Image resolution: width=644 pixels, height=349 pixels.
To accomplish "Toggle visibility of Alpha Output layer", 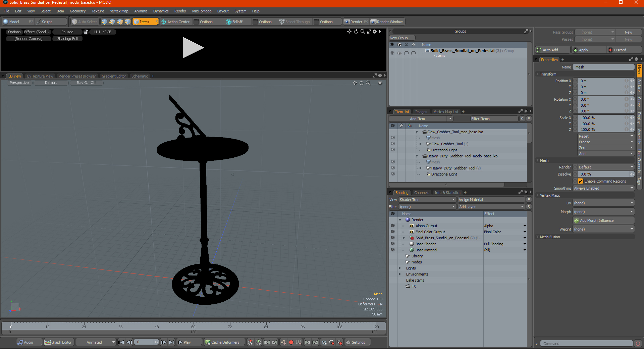I will [x=393, y=226].
